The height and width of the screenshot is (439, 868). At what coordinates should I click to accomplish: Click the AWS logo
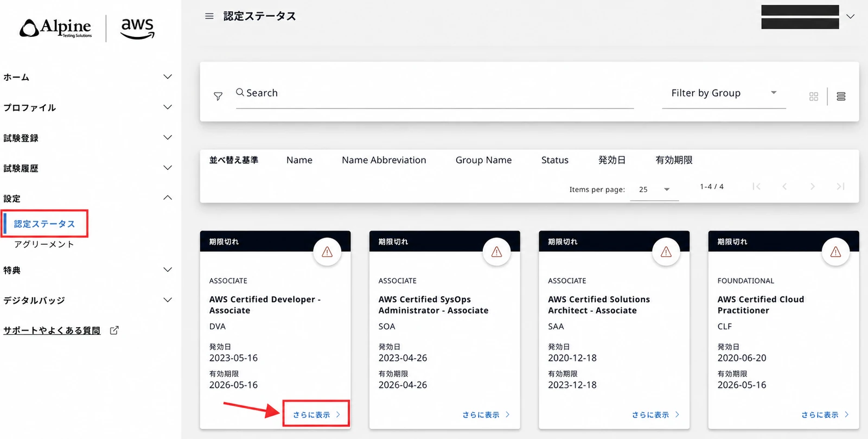[x=138, y=28]
